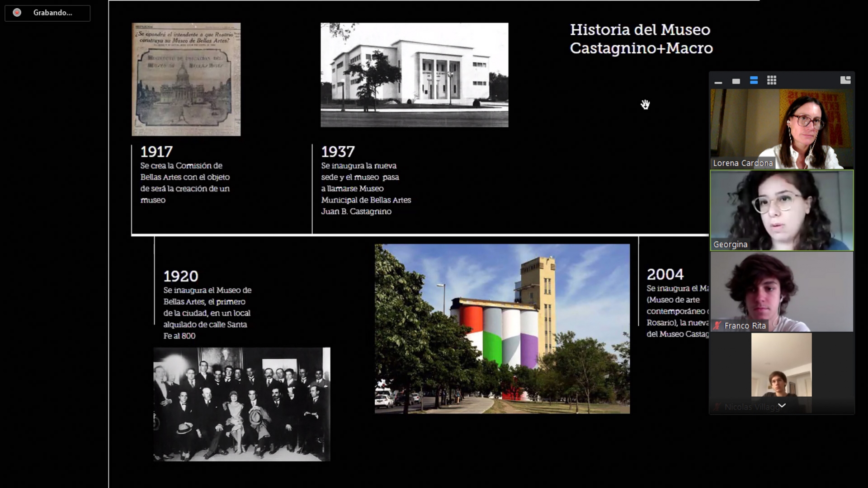Select the vertical thumbnail strip view
This screenshot has height=488, width=868.
coord(754,80)
